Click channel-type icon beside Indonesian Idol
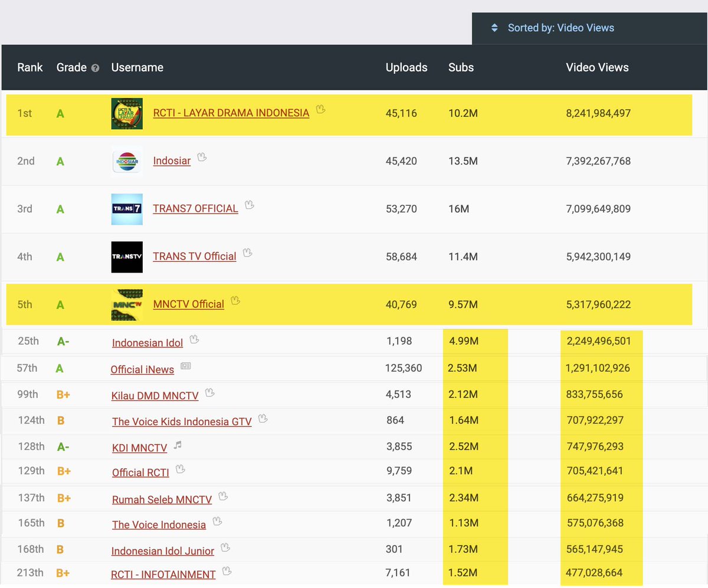 [194, 340]
